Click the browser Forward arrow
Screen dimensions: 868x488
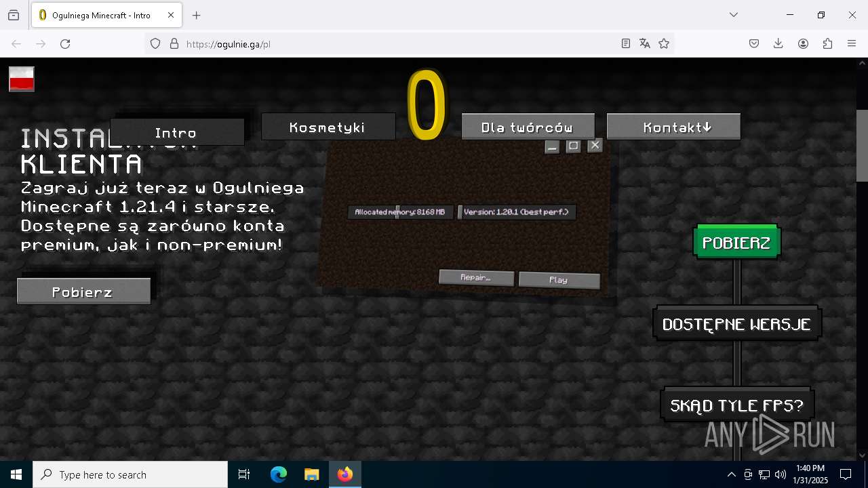coord(41,43)
